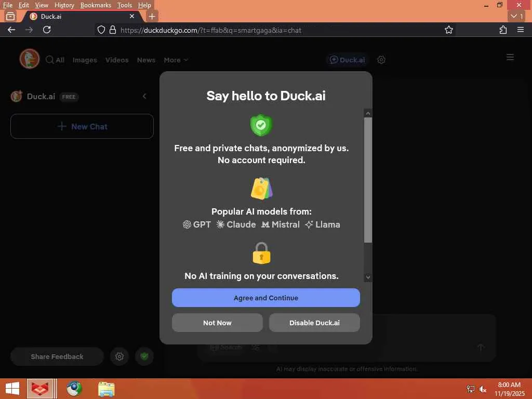Switch to Images results
The height and width of the screenshot is (399, 532).
[85, 60]
